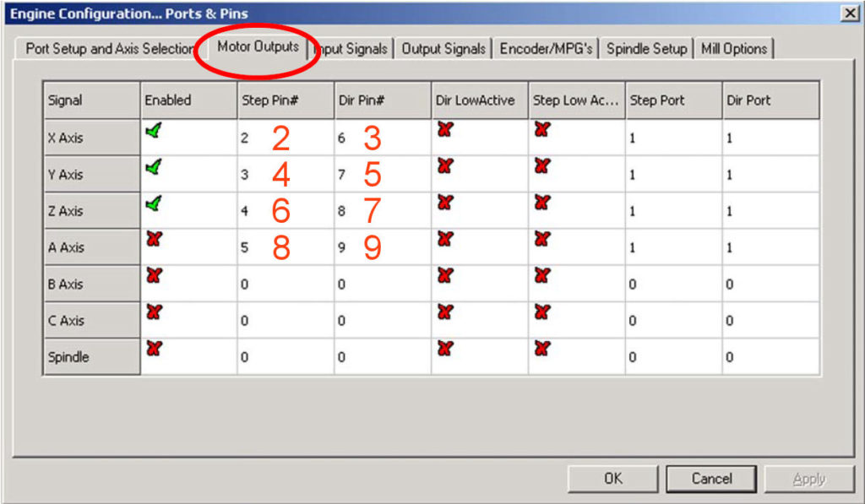Dismiss the dialog with Cancel

(x=710, y=478)
